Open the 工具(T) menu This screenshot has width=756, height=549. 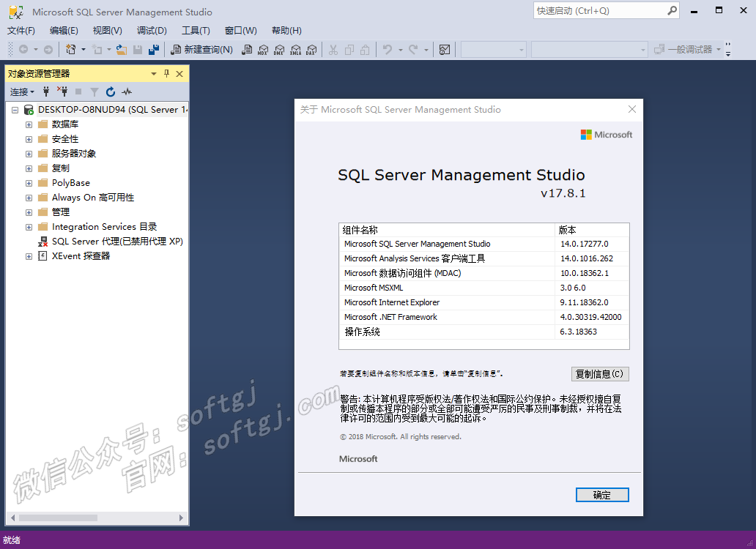[x=196, y=31]
